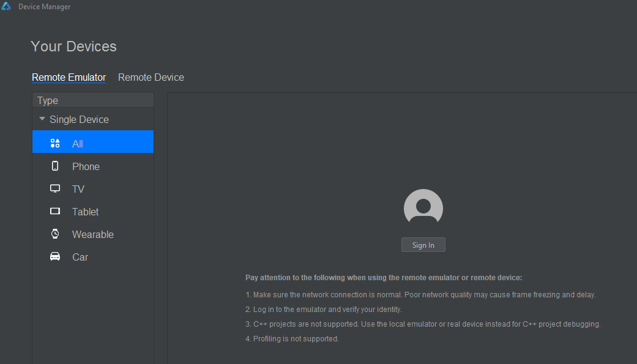Click the Car icon in type list
This screenshot has width=637, height=364.
(x=55, y=257)
